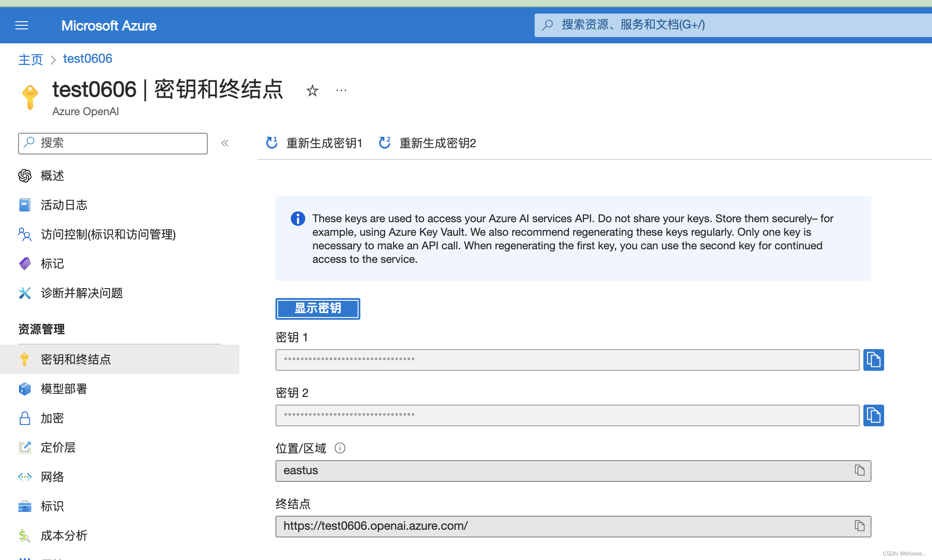Favorite test0606 using the star
Viewport: 932px width, 560px height.
pos(312,90)
